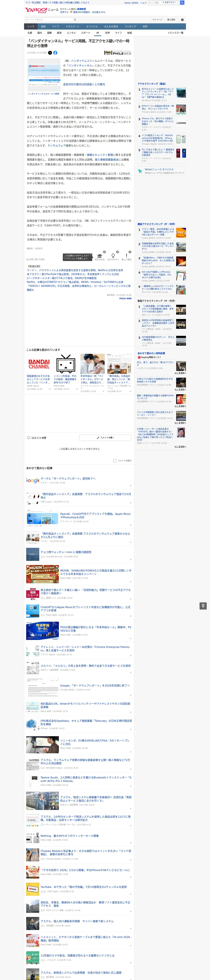Toggle the コメント非表示 checkbox

coord(115,461)
